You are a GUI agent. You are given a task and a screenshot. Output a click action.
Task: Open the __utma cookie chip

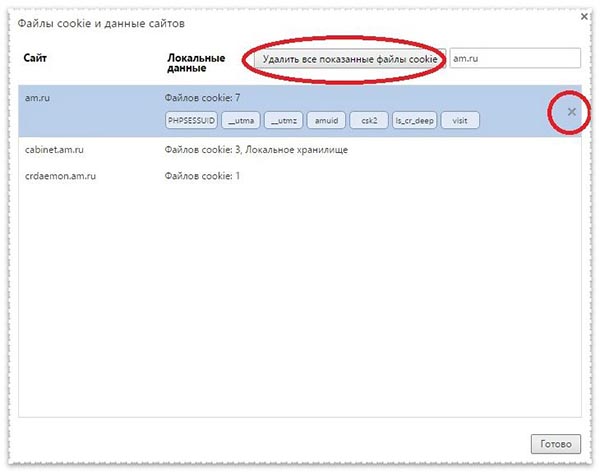coord(241,120)
